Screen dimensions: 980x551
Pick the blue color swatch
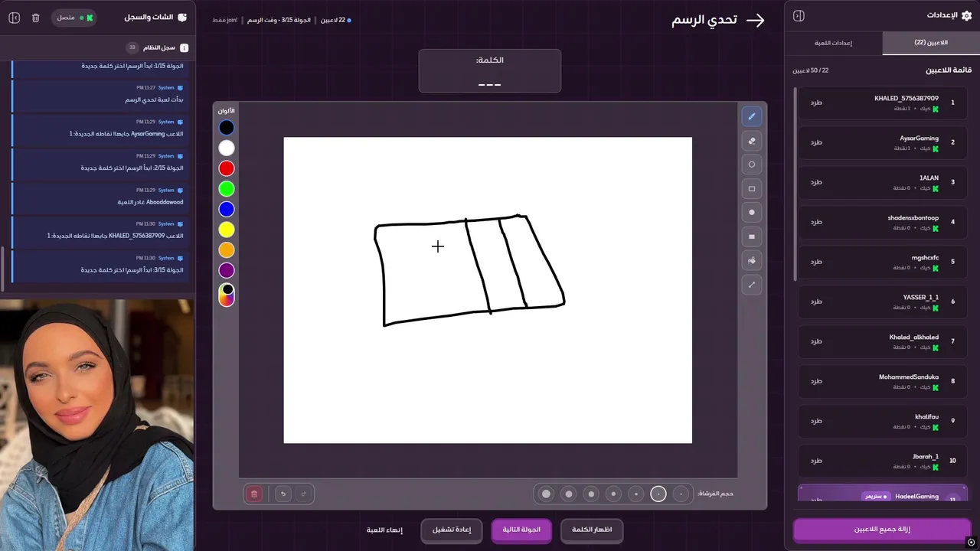pyautogui.click(x=227, y=209)
